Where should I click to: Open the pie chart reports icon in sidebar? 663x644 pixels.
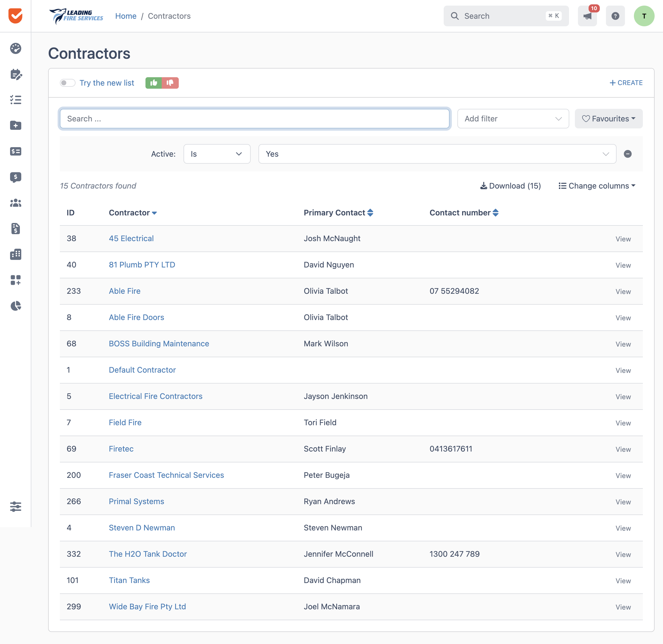[x=16, y=306]
